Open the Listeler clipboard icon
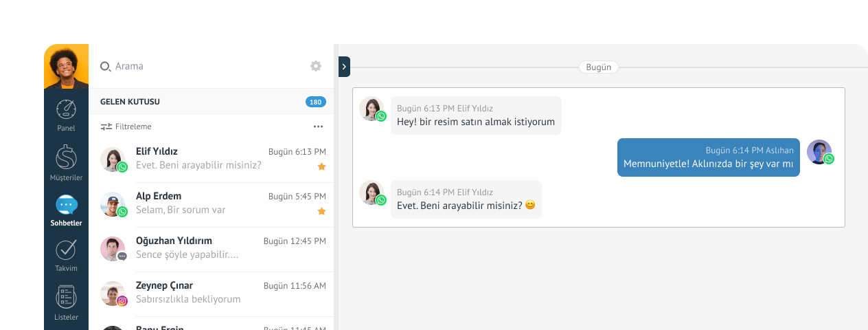 66,297
